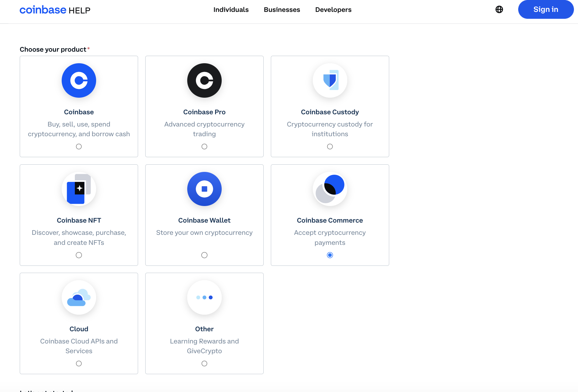Click the Coinbase Custody shield icon

[x=330, y=80]
